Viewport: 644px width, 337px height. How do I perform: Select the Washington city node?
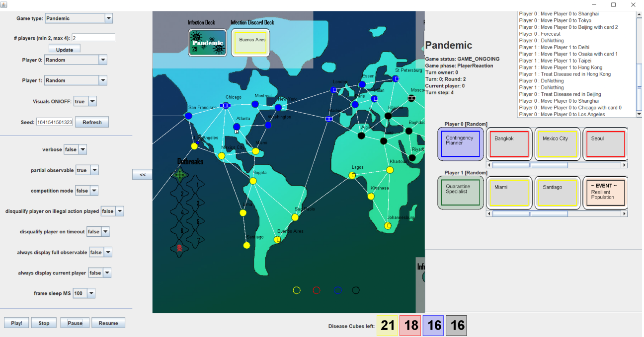pyautogui.click(x=268, y=125)
